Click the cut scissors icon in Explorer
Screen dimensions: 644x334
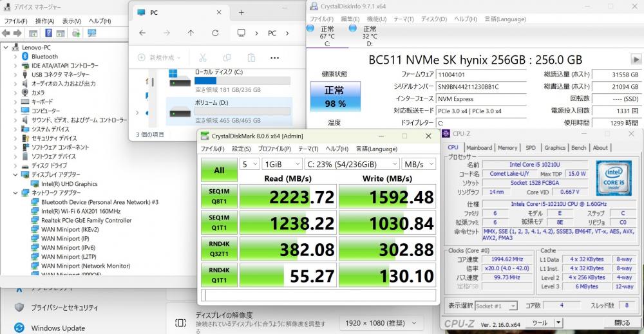(203, 57)
